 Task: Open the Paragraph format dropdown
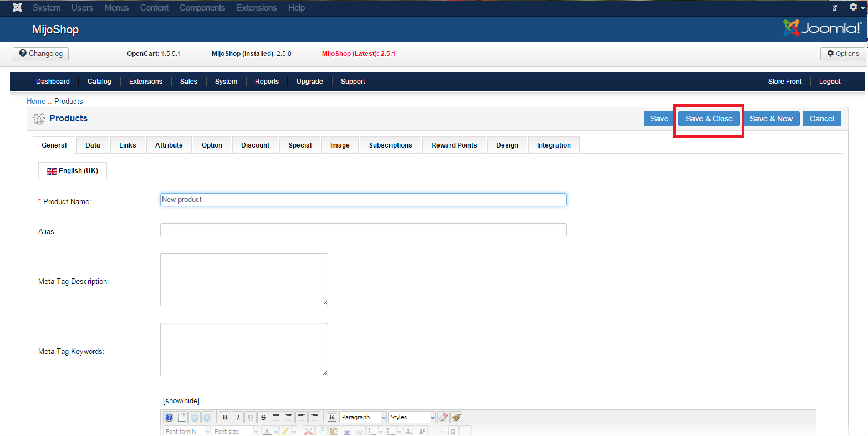363,417
